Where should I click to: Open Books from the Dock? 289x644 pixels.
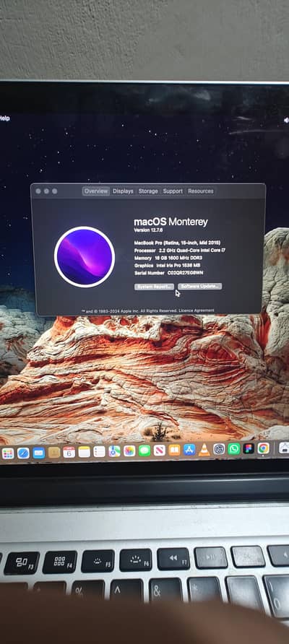coord(174,450)
